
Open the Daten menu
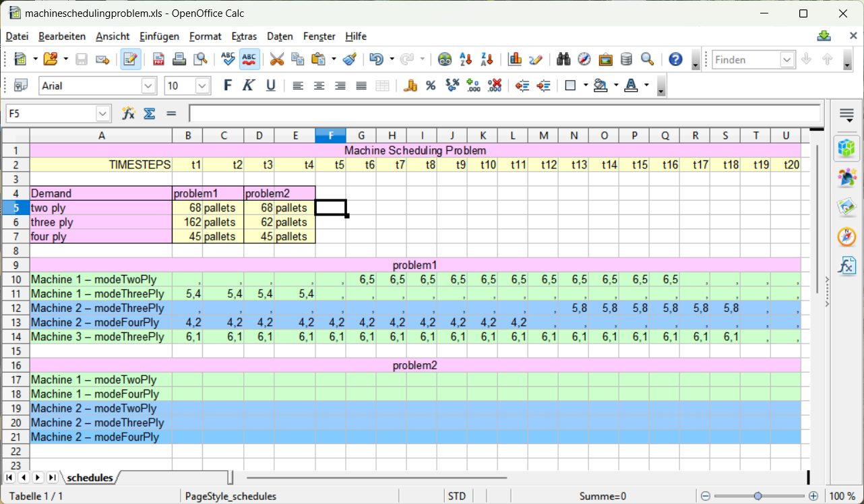coord(280,36)
